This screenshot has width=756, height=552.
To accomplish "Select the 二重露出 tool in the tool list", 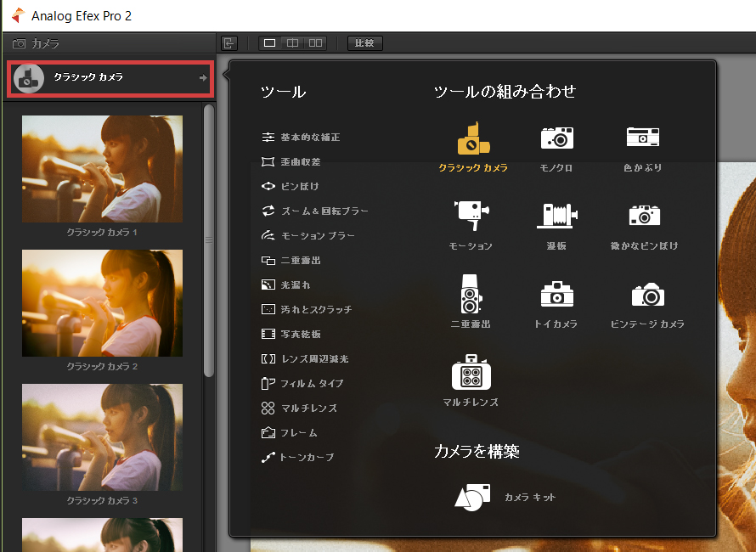I will click(291, 261).
